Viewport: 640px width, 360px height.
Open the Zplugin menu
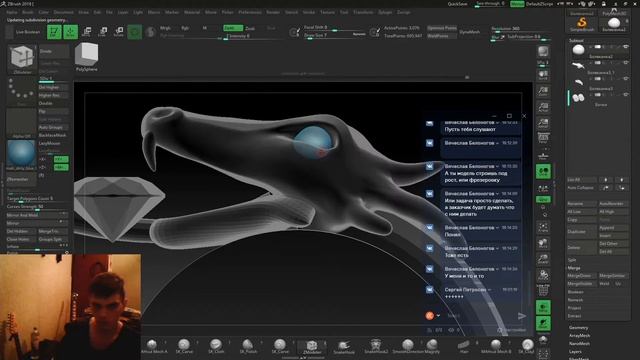coord(385,12)
